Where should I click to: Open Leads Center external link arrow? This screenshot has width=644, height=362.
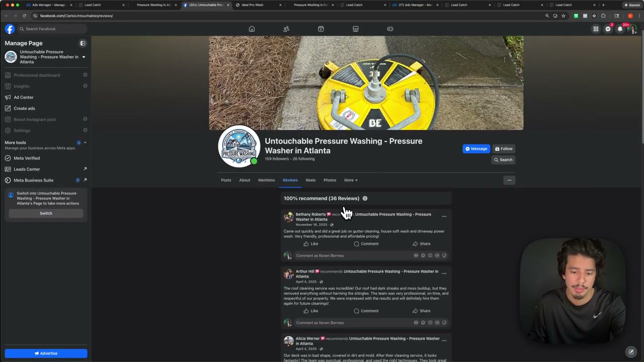click(85, 169)
